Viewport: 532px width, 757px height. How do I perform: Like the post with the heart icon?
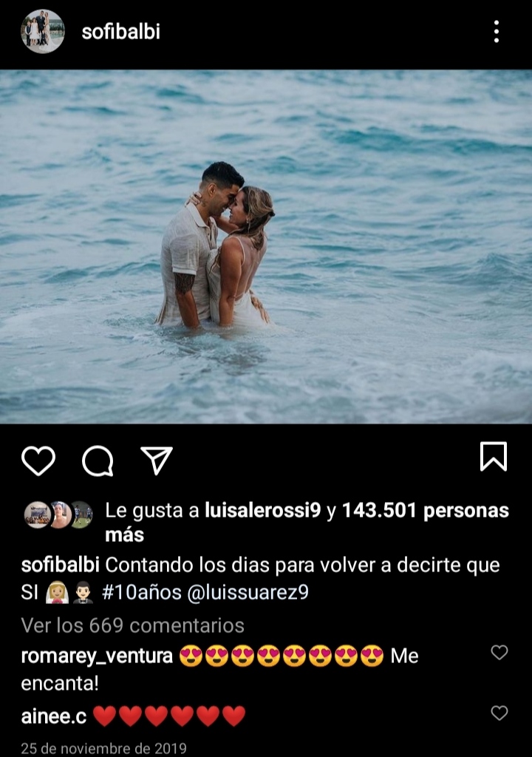tap(38, 461)
